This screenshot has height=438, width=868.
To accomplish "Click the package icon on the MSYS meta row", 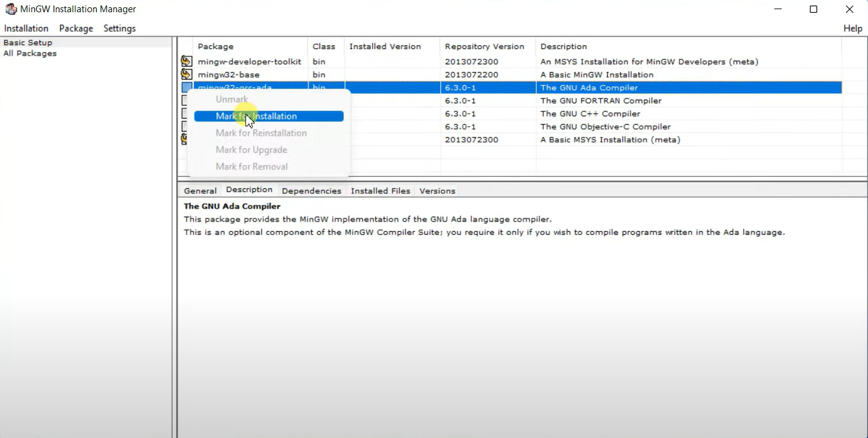I will [x=186, y=139].
